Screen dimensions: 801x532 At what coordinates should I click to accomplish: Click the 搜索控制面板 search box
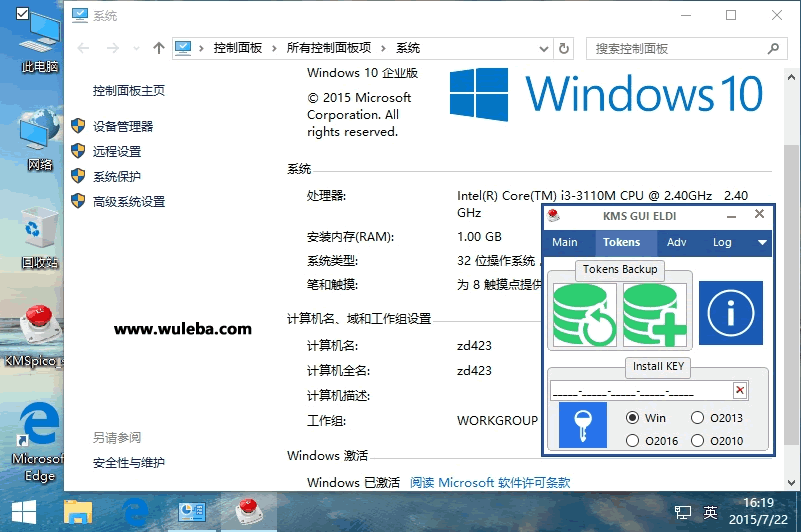pyautogui.click(x=677, y=49)
